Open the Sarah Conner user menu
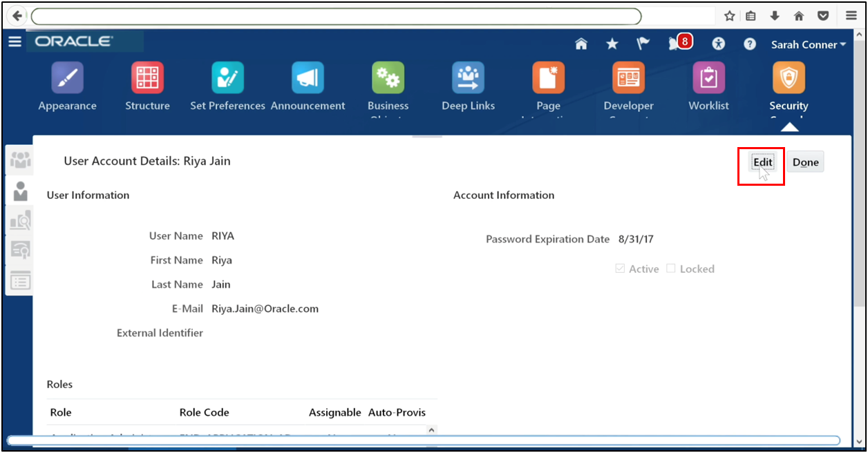868x453 pixels. [x=808, y=44]
